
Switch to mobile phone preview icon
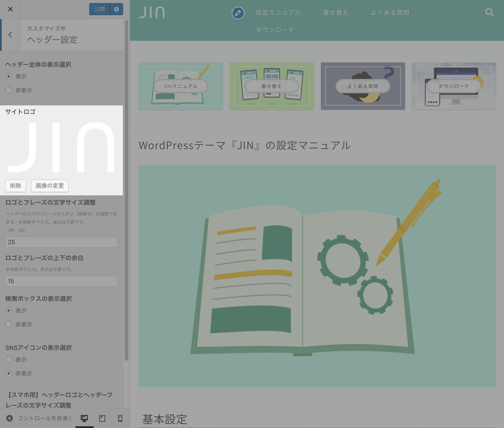(120, 418)
